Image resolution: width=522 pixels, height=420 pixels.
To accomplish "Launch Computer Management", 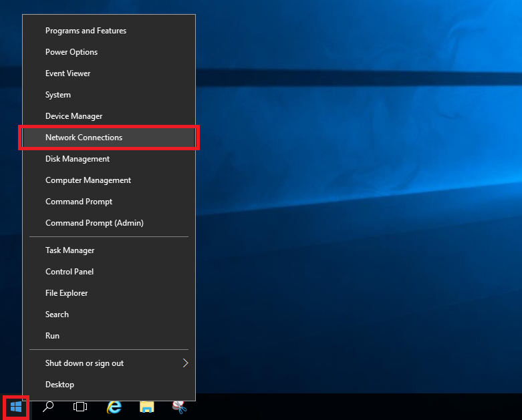I will coord(109,180).
